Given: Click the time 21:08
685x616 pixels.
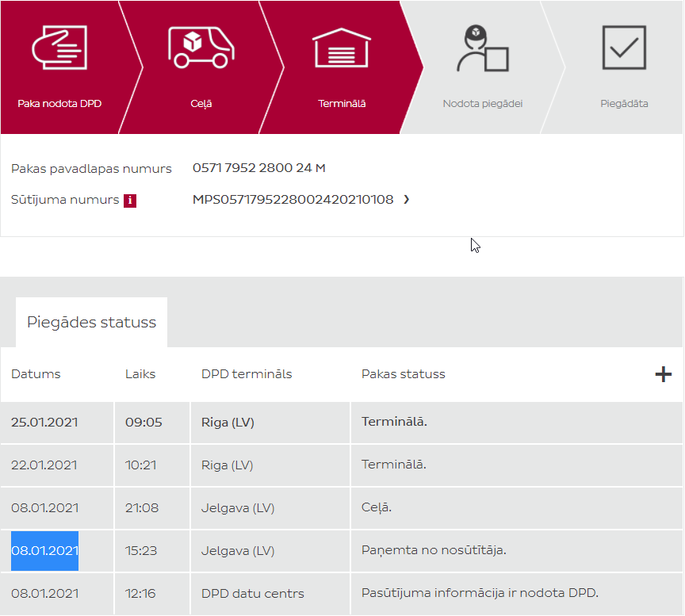Looking at the screenshot, I should (x=142, y=507).
